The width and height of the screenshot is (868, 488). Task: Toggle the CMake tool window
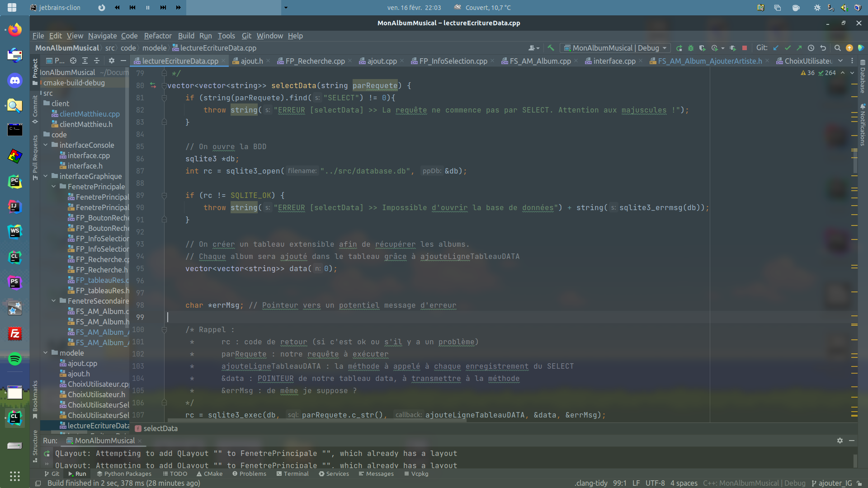pos(209,474)
